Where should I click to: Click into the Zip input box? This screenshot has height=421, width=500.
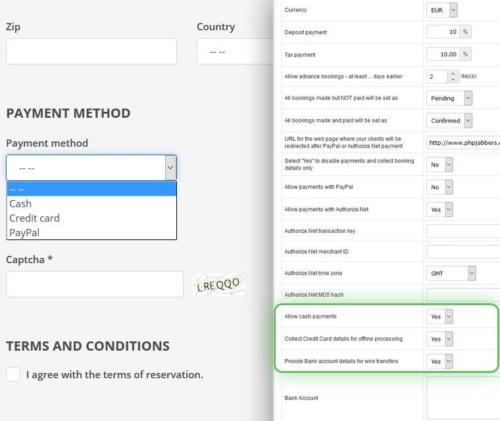(x=91, y=51)
